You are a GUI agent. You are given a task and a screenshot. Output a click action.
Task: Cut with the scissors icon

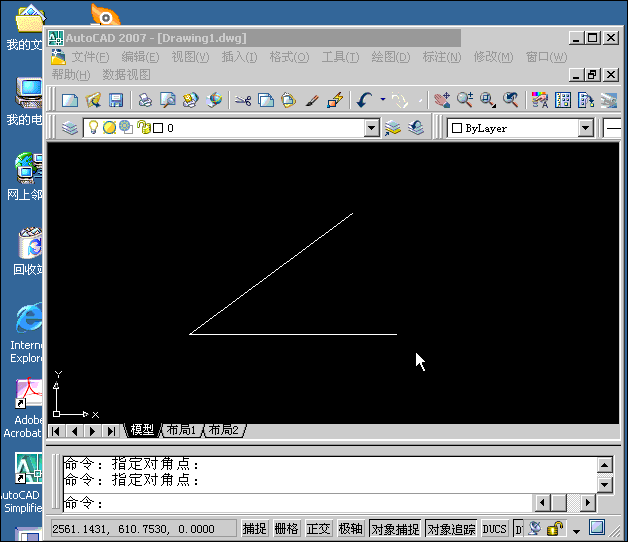(243, 100)
